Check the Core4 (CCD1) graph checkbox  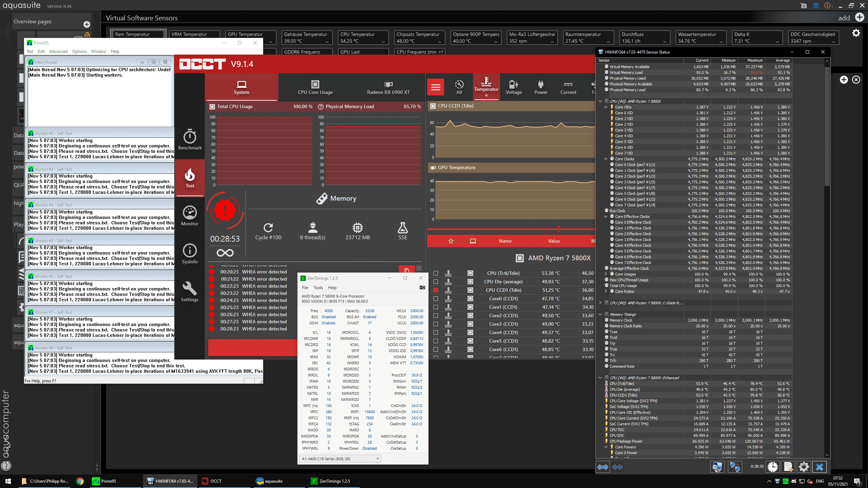(x=436, y=332)
